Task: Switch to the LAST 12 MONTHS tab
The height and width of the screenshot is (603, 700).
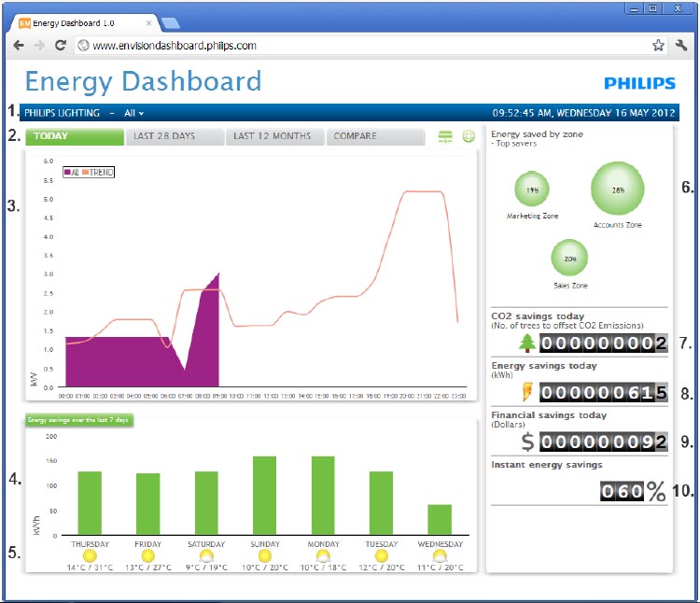Action: click(x=275, y=136)
